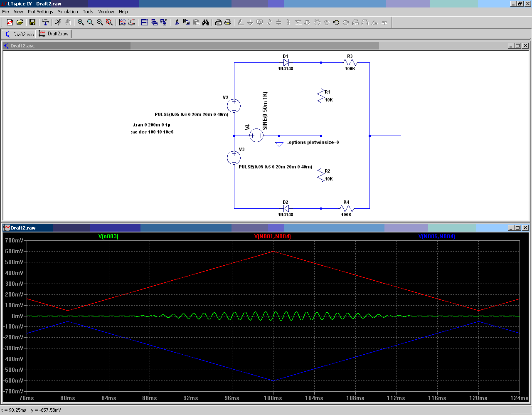Viewport: 532px width, 415px height.
Task: Expand the Simulation menu
Action: (68, 12)
